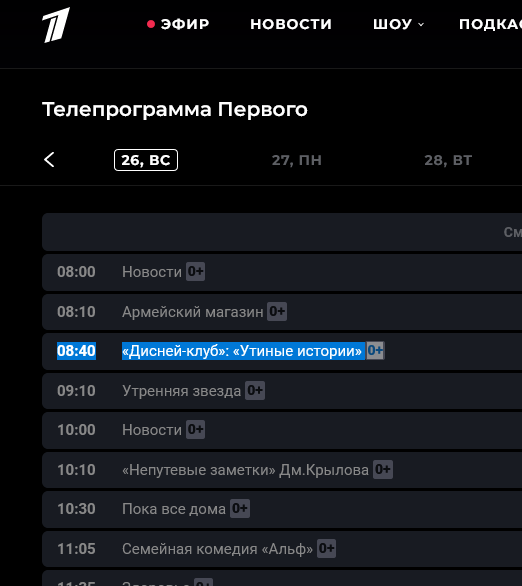The height and width of the screenshot is (586, 522).
Task: Click the 0+ badge beside Утренняя звезда
Action: [x=255, y=391]
